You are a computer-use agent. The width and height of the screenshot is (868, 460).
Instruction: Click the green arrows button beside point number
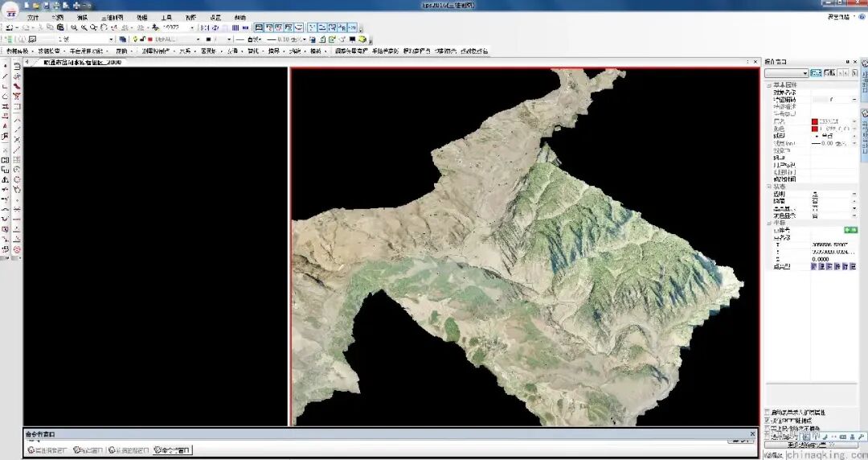850,229
